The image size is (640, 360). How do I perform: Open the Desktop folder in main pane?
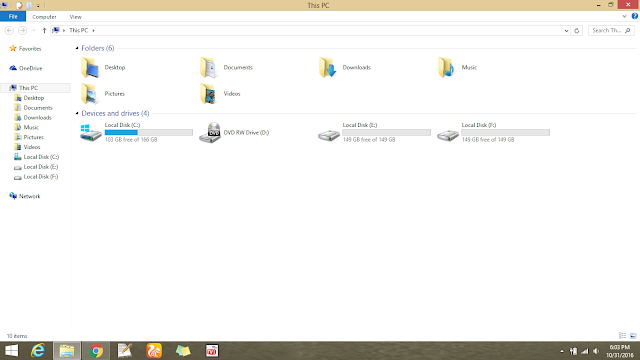pyautogui.click(x=103, y=67)
